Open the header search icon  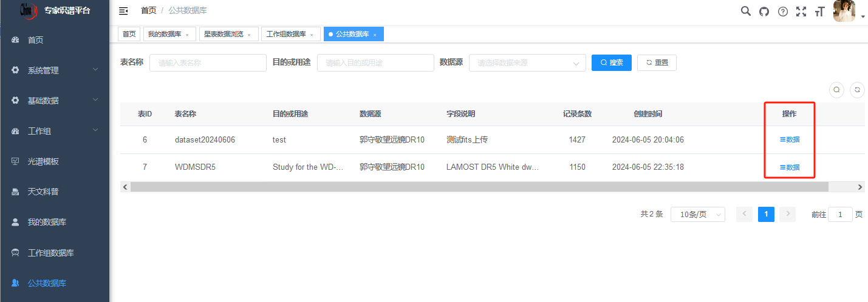point(746,11)
